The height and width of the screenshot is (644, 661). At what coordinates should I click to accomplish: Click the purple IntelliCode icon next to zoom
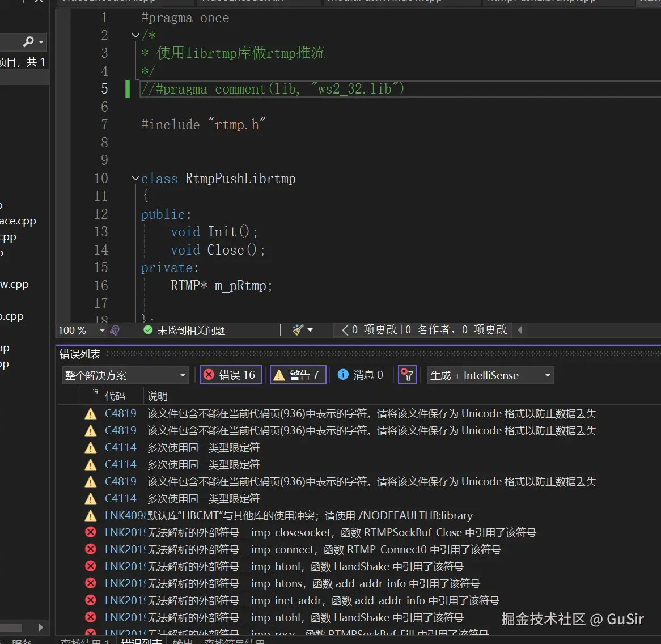click(x=115, y=330)
